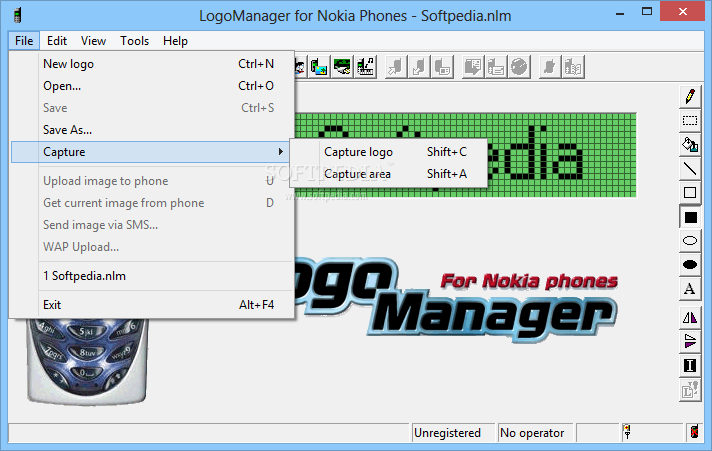Open recent file 1 Softpedia.nlm

click(x=152, y=276)
